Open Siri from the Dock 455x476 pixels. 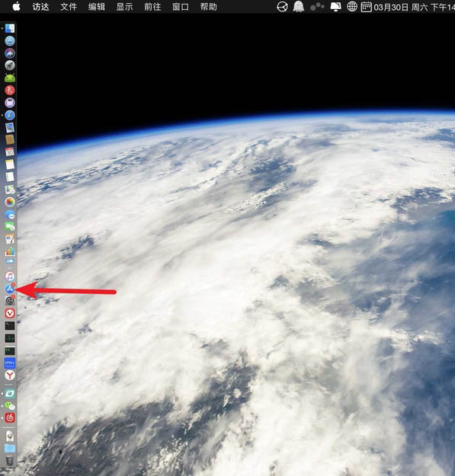pyautogui.click(x=10, y=53)
